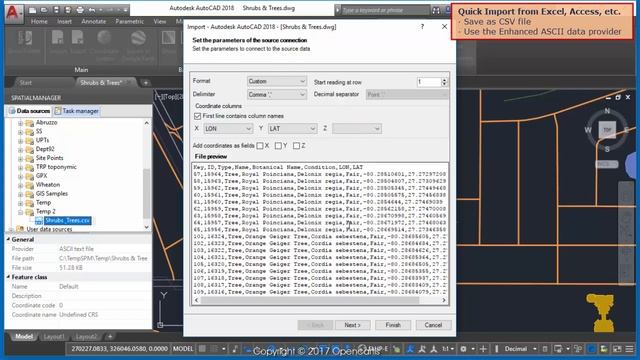Viewport: 640px width, 360px height.
Task: Click the data sources tree vertical scrollbar
Action: [147, 193]
